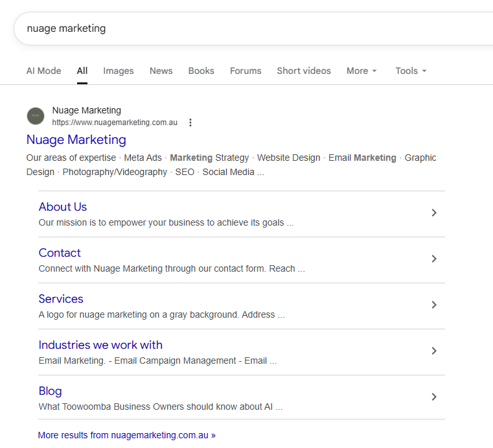This screenshot has width=493, height=448.
Task: Click 'What Toowoomba Business Owners' description
Action: (x=161, y=407)
